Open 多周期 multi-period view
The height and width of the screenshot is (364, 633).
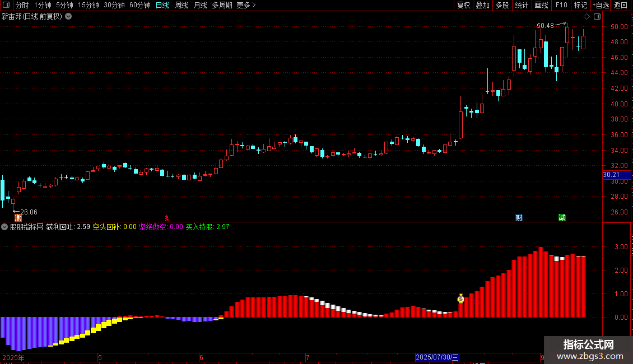pyautogui.click(x=222, y=5)
